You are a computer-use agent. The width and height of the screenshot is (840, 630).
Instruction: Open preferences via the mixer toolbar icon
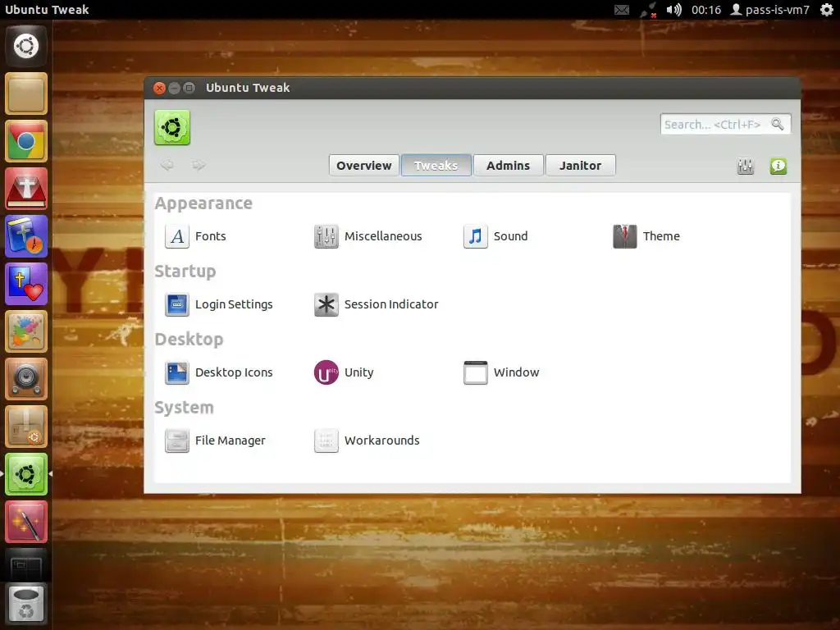[x=745, y=166]
